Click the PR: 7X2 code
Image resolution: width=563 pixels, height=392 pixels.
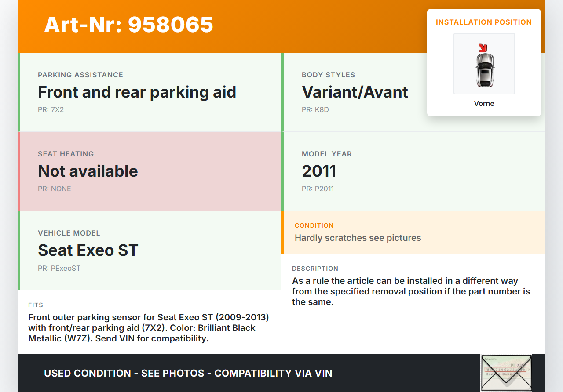[51, 110]
